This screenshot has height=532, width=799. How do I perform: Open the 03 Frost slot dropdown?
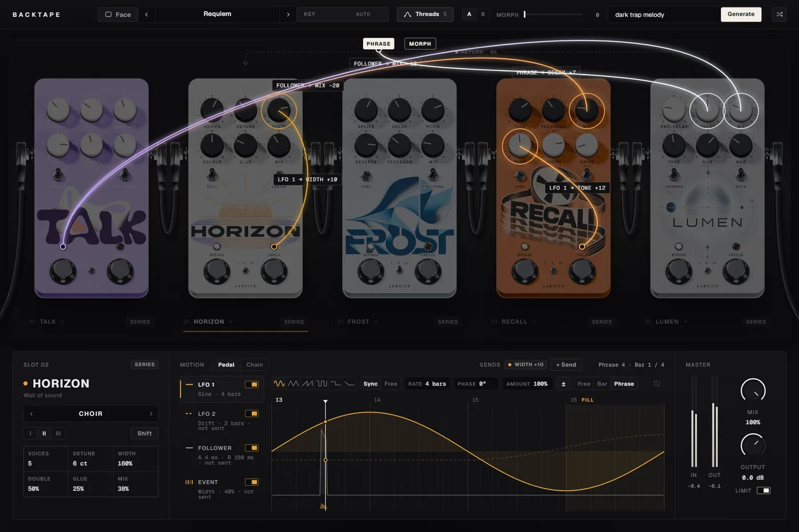click(x=358, y=322)
